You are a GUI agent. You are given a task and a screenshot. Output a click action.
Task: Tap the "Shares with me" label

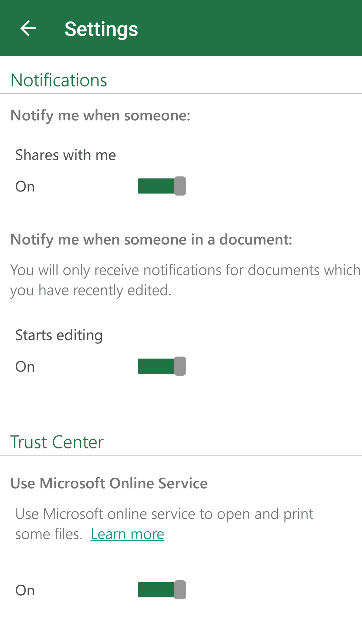click(x=66, y=155)
